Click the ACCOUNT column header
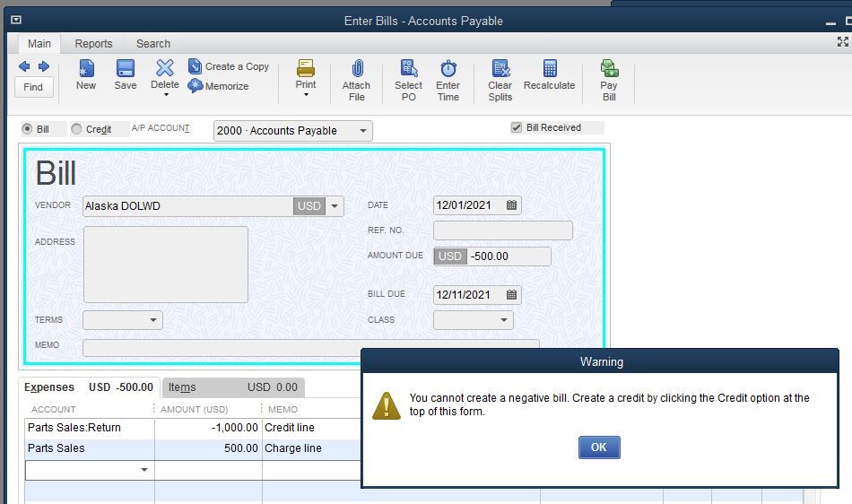 click(x=53, y=410)
